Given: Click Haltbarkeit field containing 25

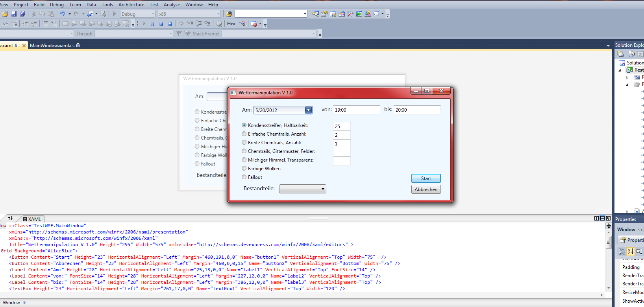Looking at the screenshot, I should click(342, 126).
